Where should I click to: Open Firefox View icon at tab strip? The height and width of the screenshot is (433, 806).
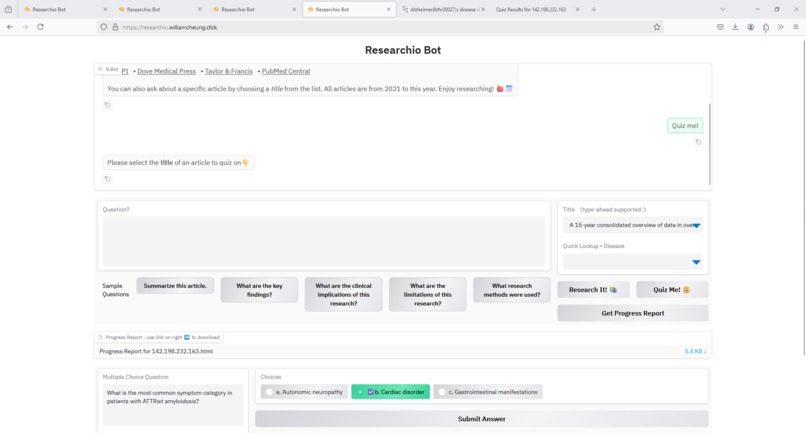(x=8, y=9)
